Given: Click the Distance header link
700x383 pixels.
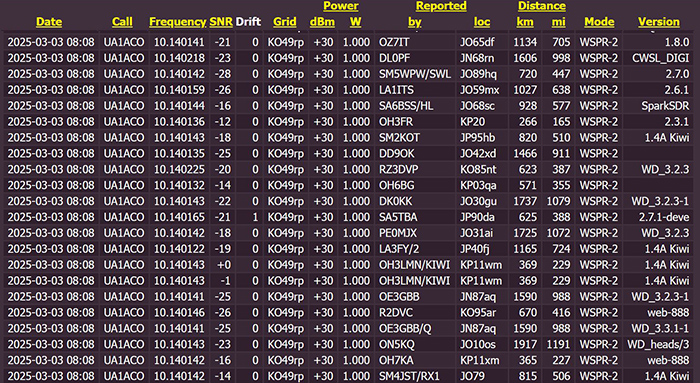Looking at the screenshot, I should [x=542, y=6].
